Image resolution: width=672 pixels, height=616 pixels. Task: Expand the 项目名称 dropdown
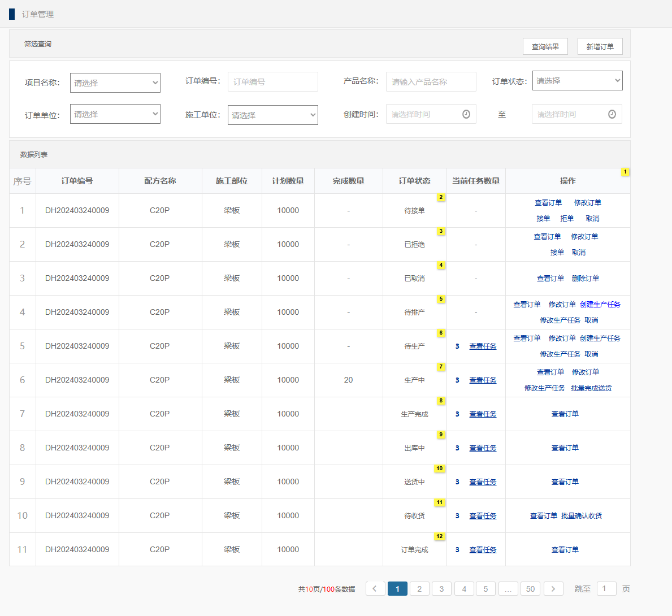pos(115,83)
